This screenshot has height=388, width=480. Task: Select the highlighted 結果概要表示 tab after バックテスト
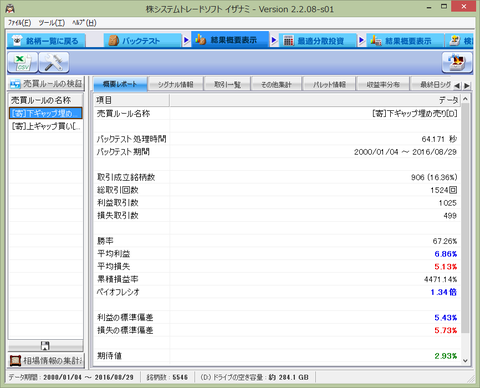tap(230, 40)
